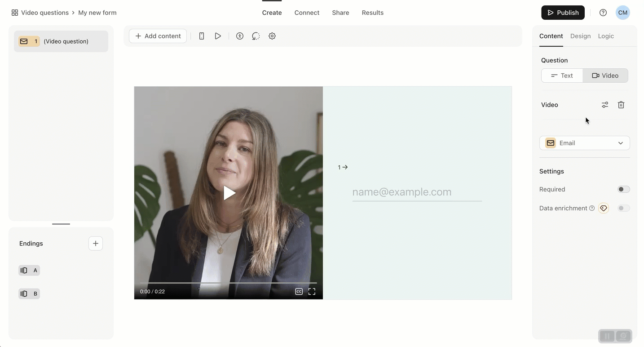The width and height of the screenshot is (644, 347).
Task: Click the play preview icon in toolbar
Action: (218, 36)
